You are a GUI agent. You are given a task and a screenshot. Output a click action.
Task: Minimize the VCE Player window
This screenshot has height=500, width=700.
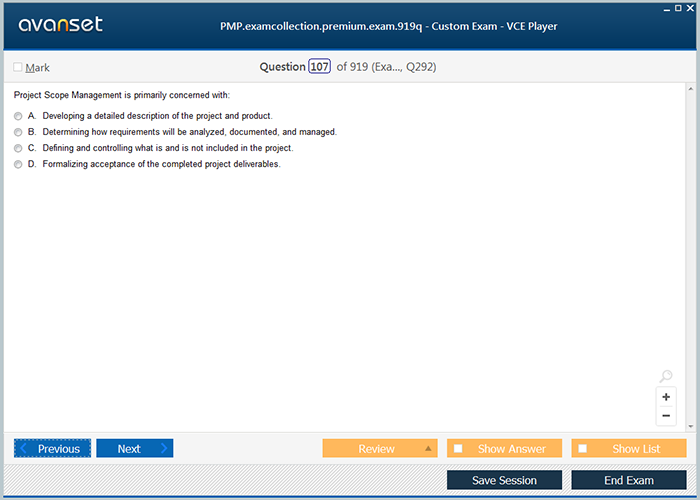pos(667,9)
